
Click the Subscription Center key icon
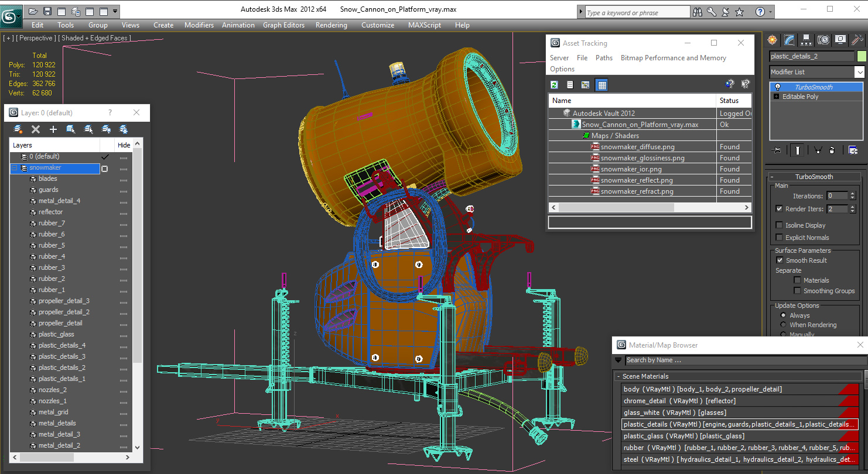(x=712, y=12)
